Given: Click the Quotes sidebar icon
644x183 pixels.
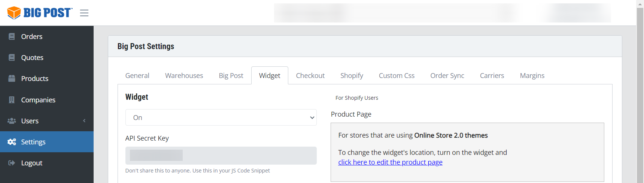Looking at the screenshot, I should point(12,57).
